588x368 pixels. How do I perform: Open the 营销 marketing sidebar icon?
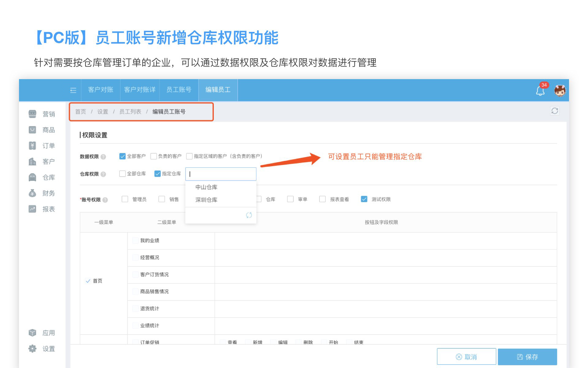pos(32,114)
